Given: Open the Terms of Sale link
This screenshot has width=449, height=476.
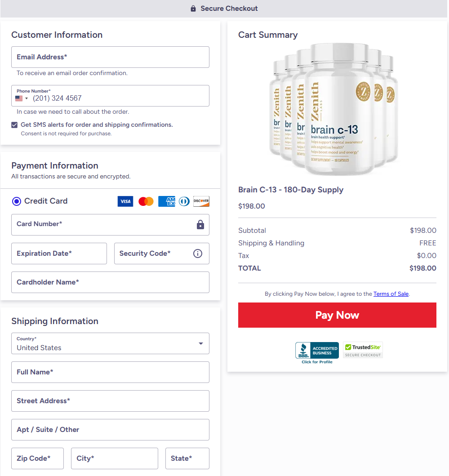Looking at the screenshot, I should coord(391,294).
